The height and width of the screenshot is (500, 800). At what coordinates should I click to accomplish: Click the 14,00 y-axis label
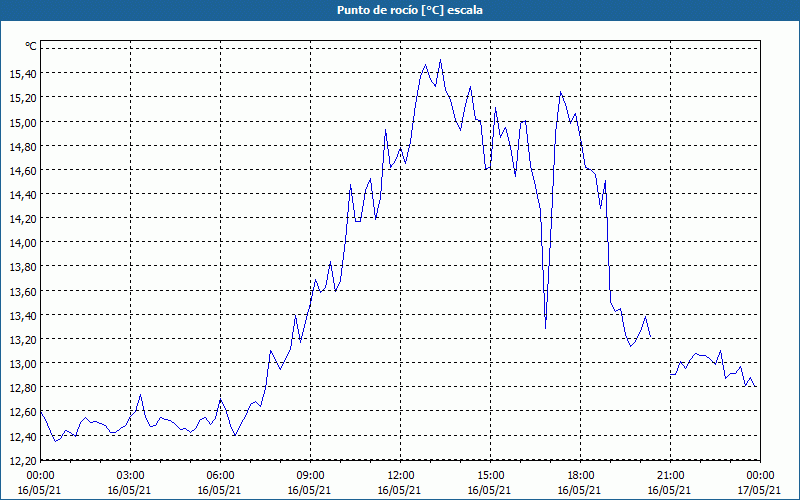[23, 243]
